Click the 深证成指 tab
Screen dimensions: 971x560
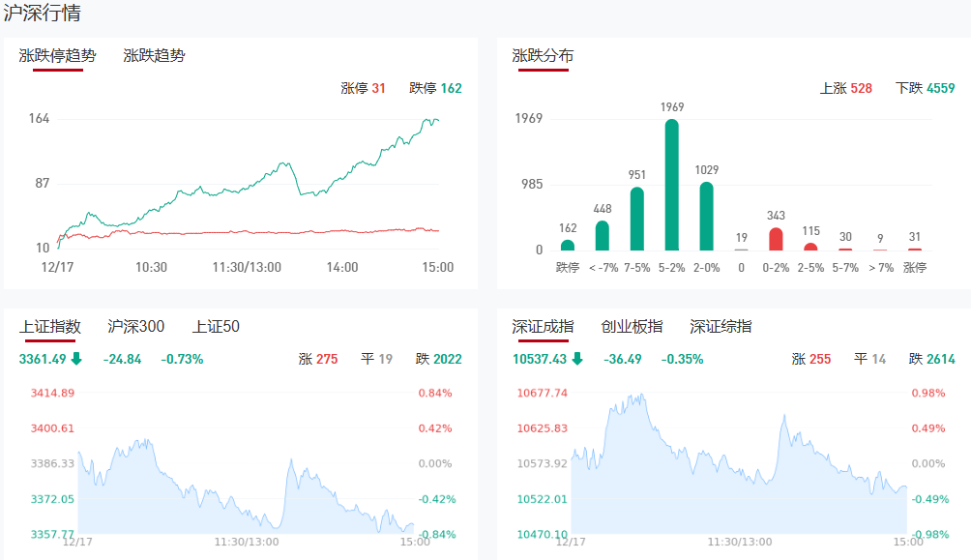(x=543, y=326)
